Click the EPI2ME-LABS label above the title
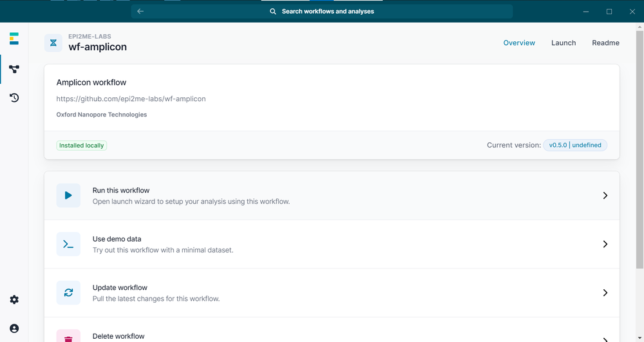Viewport: 644px width, 342px height. click(90, 36)
